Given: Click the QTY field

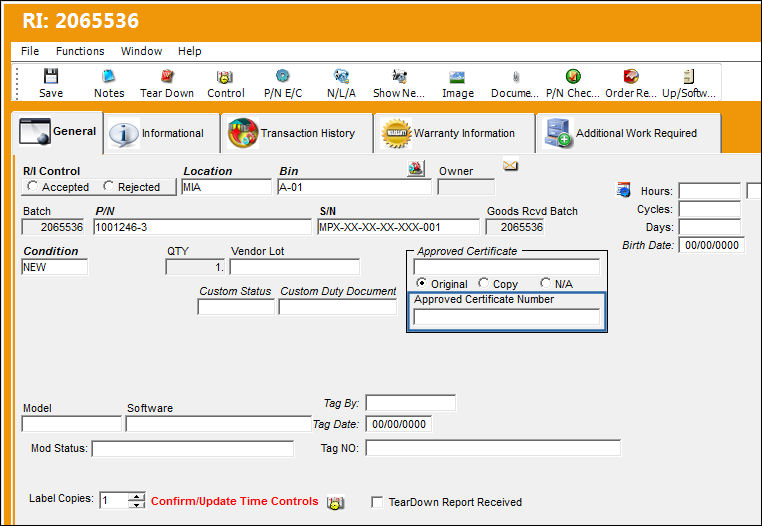Looking at the screenshot, I should point(195,267).
